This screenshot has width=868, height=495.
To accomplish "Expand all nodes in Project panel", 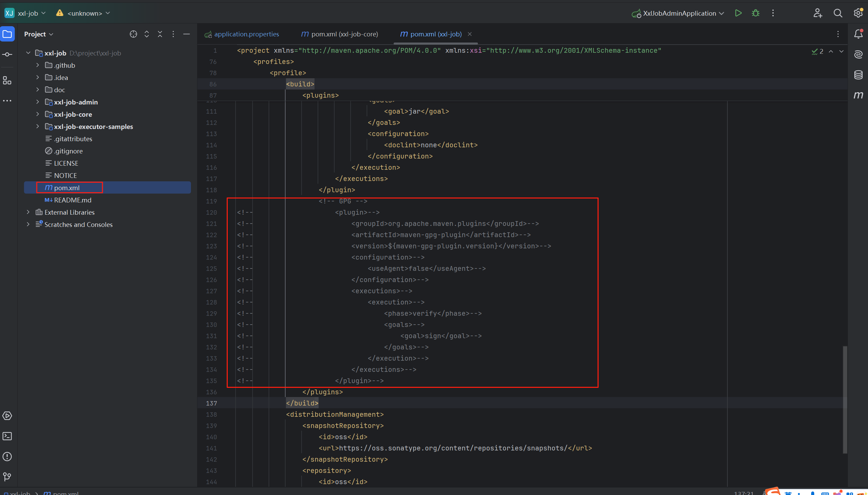I will (x=147, y=34).
